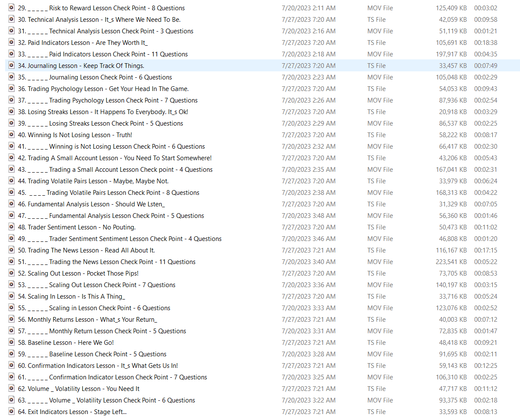This screenshot has width=520, height=420.
Task: Click the icon for 62. Volume _ Volatility Lesson
Action: (x=12, y=388)
